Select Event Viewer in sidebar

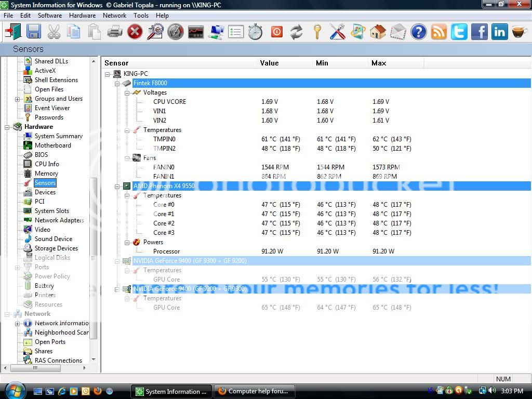point(52,108)
